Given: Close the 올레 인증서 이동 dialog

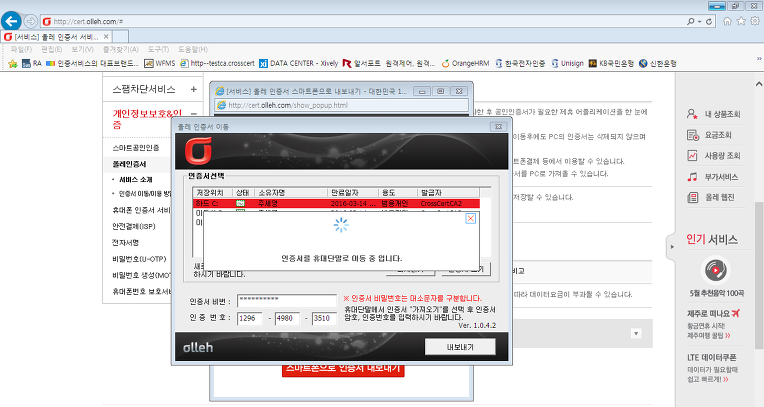Looking at the screenshot, I should click(498, 126).
